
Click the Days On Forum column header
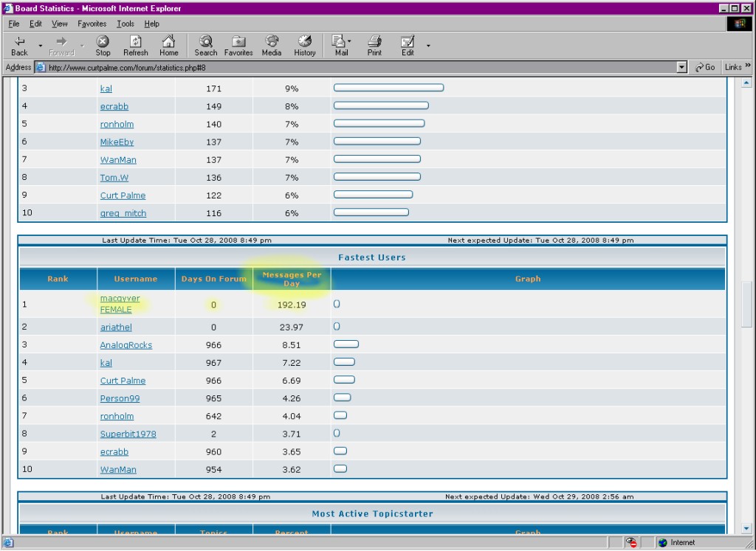click(x=213, y=280)
